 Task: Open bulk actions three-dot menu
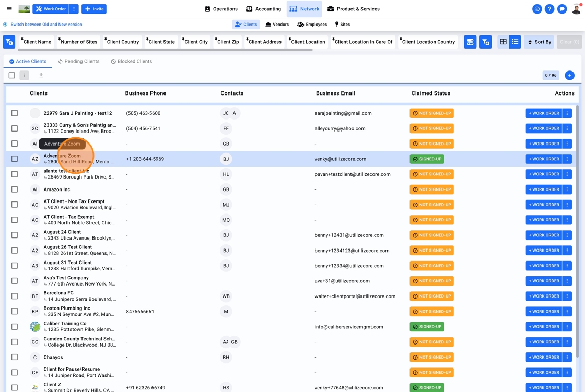[x=24, y=75]
